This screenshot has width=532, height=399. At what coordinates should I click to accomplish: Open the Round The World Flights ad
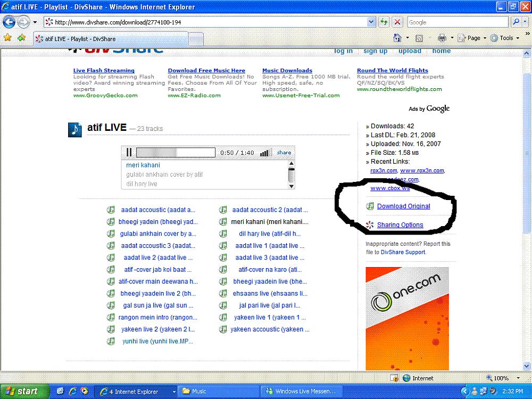click(393, 70)
